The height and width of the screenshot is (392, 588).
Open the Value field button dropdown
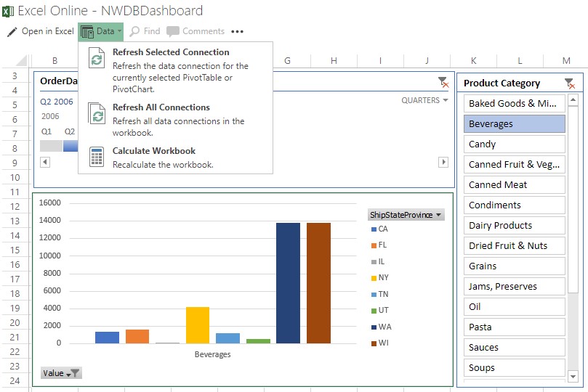(61, 373)
